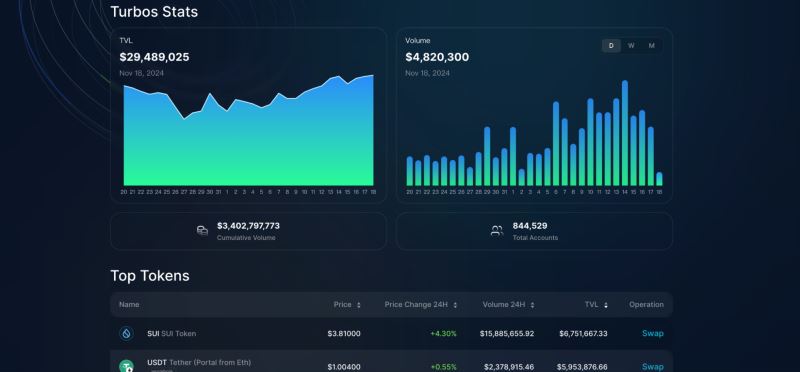Click the USDT Tether token icon
This screenshot has height=372, width=800.
click(126, 366)
